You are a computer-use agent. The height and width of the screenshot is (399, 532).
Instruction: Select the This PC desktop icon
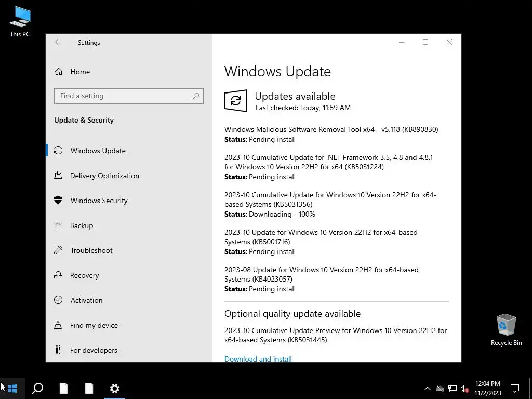20,22
